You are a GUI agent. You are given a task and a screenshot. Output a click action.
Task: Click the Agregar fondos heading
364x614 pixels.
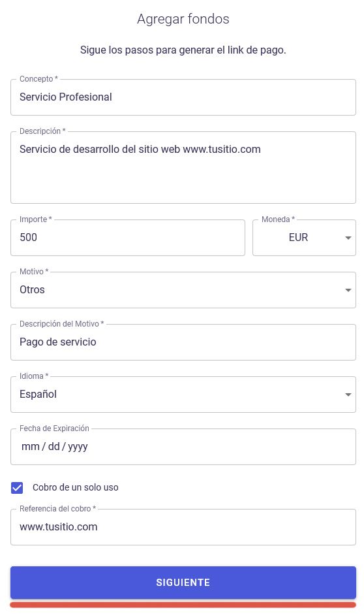click(x=183, y=19)
